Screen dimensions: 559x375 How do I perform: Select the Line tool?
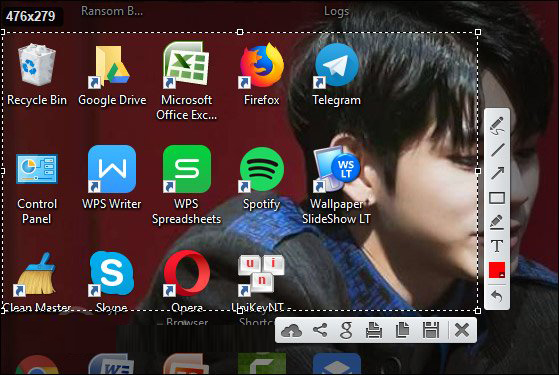pos(497,150)
